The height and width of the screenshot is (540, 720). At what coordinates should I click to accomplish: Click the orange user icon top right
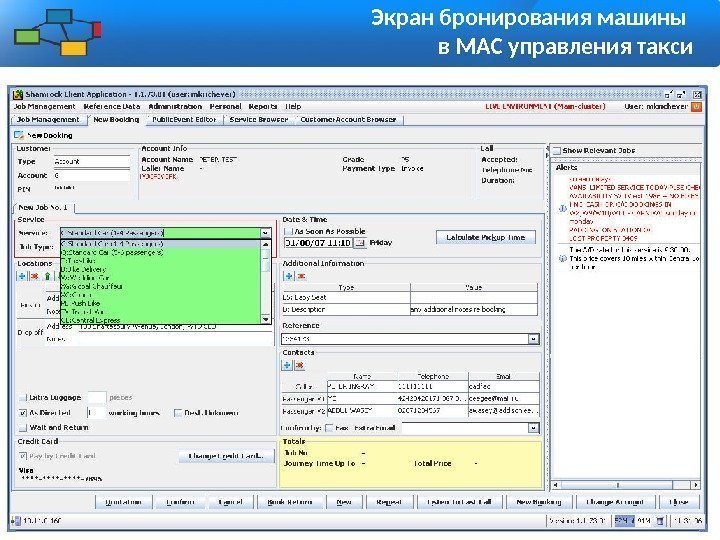click(x=696, y=107)
